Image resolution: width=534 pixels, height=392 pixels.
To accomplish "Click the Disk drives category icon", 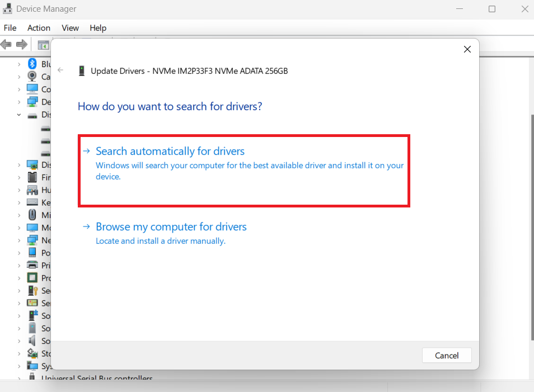I will (32, 115).
